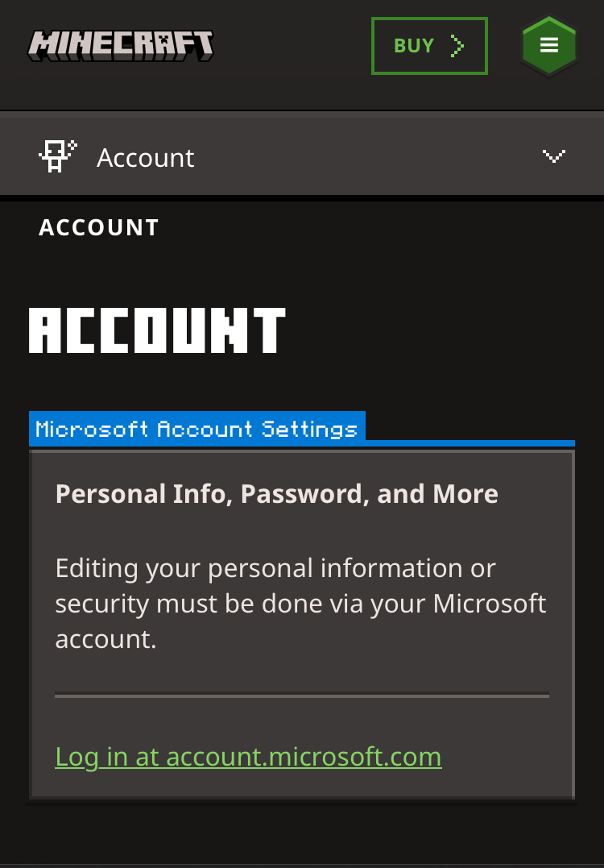Image resolution: width=604 pixels, height=868 pixels.
Task: Click the Personal Info, Password, and More heading
Action: click(x=276, y=494)
